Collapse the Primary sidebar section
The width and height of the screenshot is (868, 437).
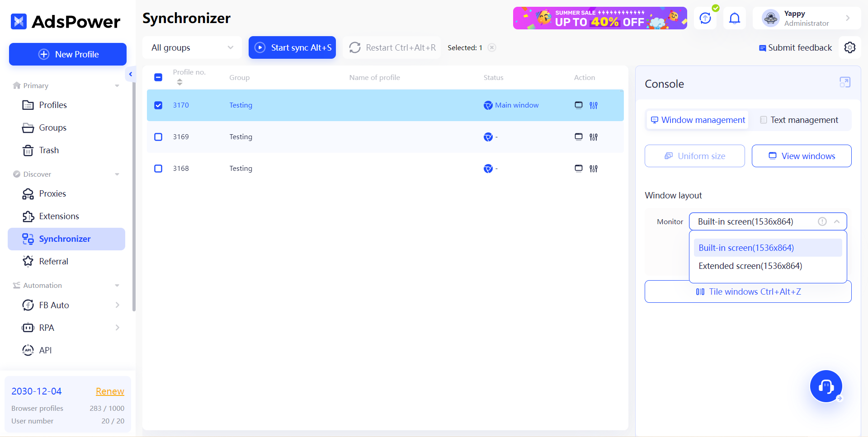tap(117, 85)
